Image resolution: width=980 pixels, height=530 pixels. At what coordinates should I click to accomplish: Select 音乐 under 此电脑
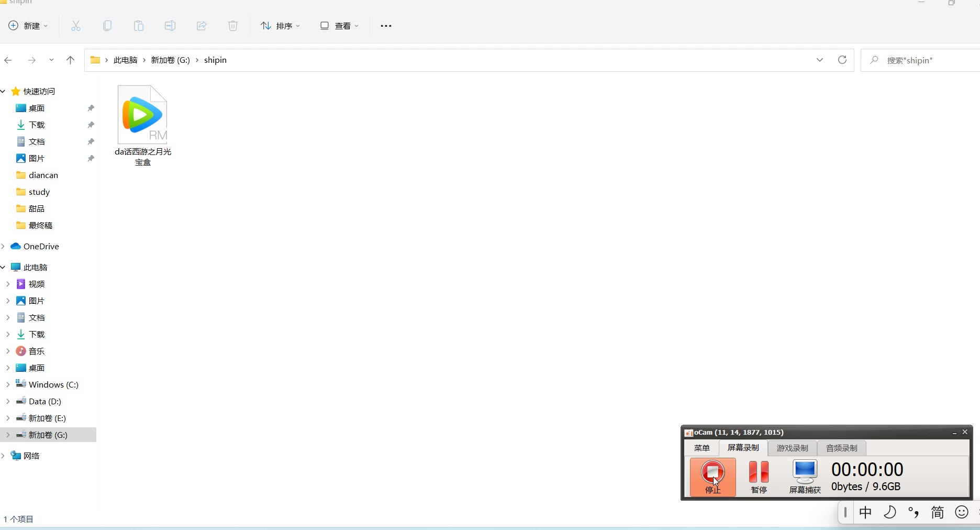point(37,351)
